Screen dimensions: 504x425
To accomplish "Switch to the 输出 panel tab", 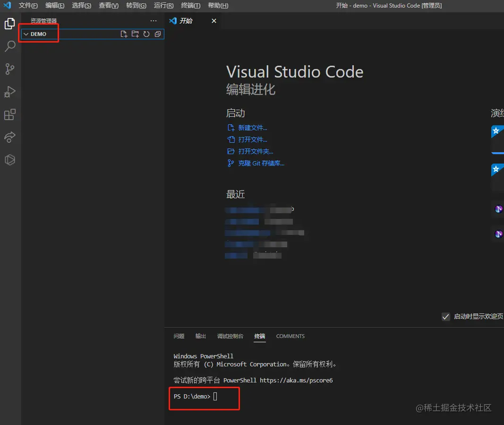I will pyautogui.click(x=200, y=336).
